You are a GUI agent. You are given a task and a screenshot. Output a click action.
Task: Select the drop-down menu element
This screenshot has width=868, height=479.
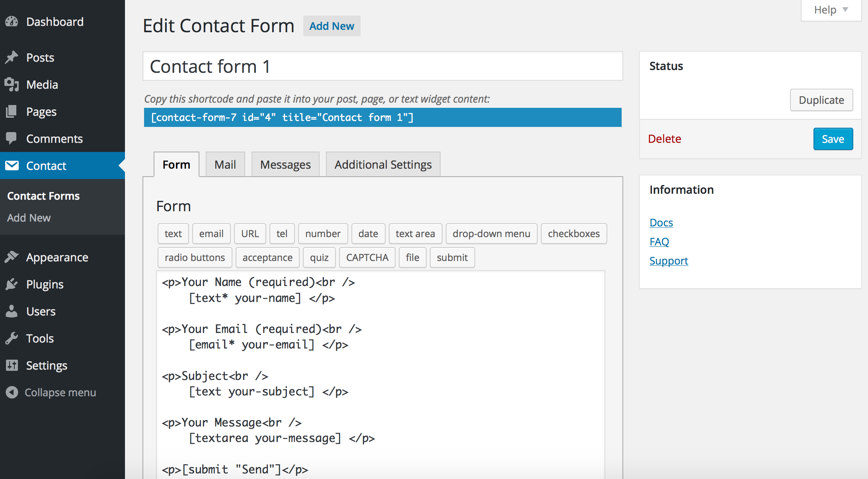pos(491,234)
